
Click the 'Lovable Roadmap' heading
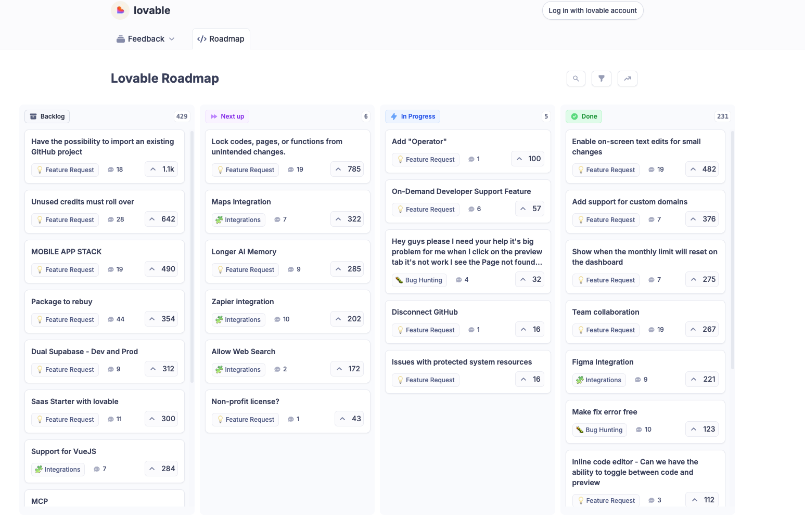165,79
